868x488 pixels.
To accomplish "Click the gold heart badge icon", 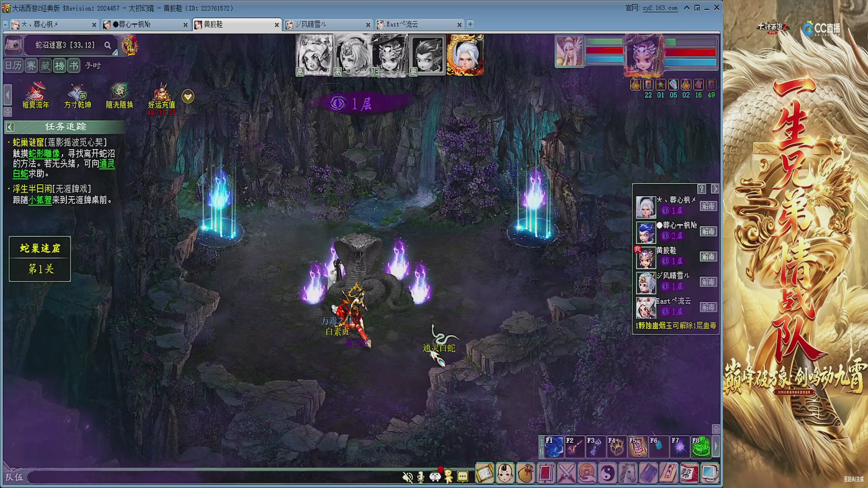I will click(x=188, y=96).
